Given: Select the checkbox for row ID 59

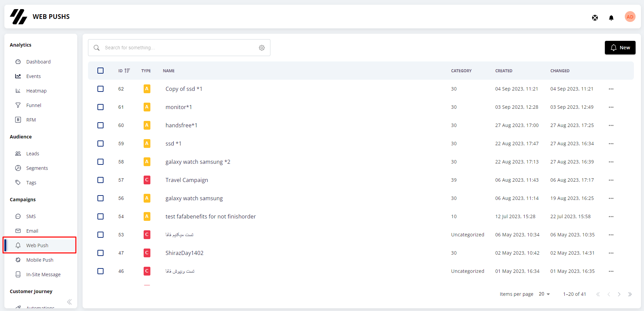Looking at the screenshot, I should (100, 144).
